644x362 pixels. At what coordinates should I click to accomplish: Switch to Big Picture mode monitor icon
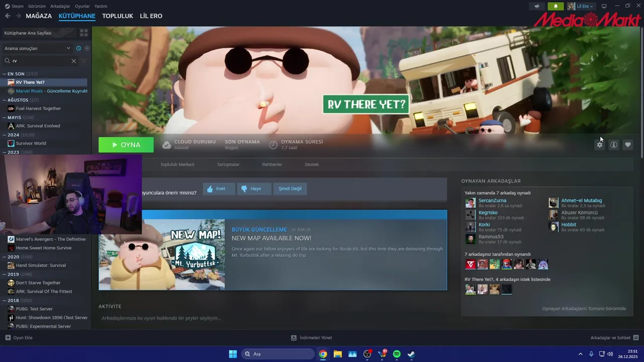604,6
